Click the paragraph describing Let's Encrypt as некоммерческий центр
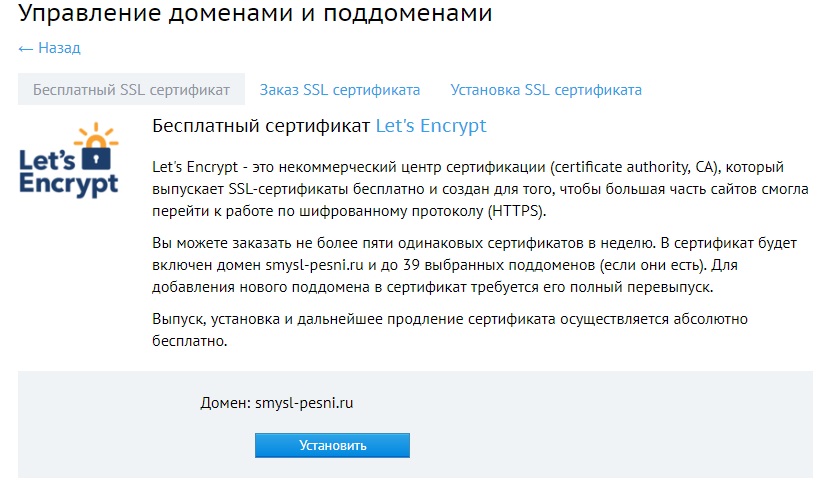Image resolution: width=827 pixels, height=494 pixels. point(480,189)
